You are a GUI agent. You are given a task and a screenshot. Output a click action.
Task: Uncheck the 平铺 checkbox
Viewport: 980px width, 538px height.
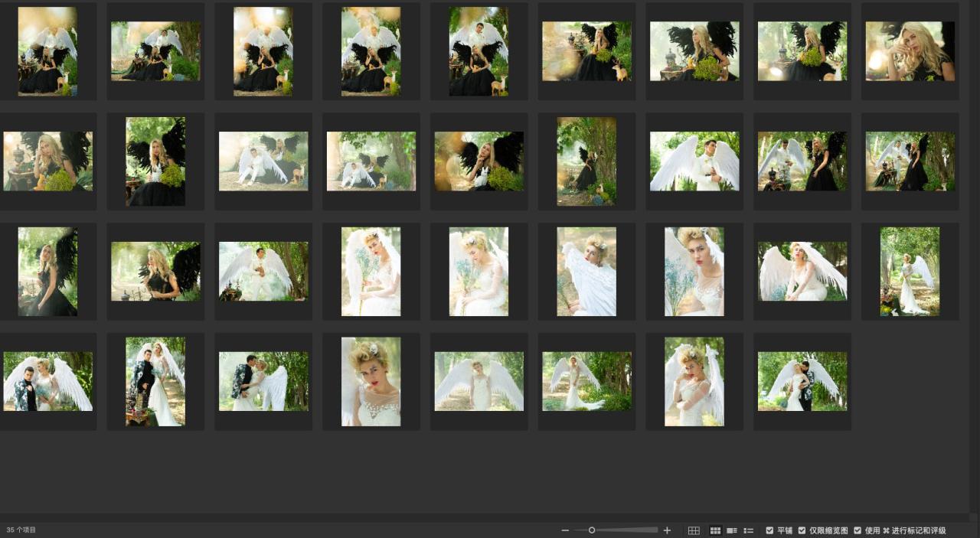(770, 530)
